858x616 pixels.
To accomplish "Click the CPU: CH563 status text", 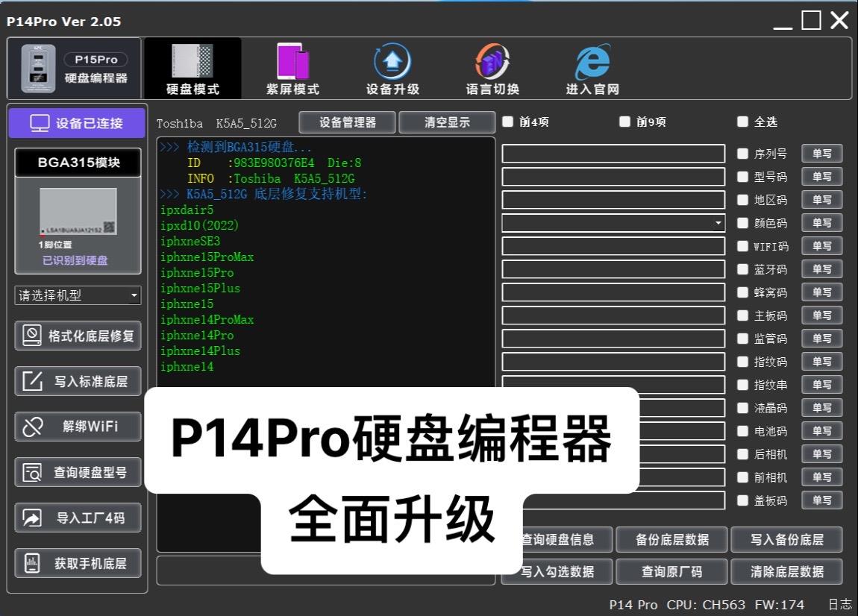I will coord(705,605).
